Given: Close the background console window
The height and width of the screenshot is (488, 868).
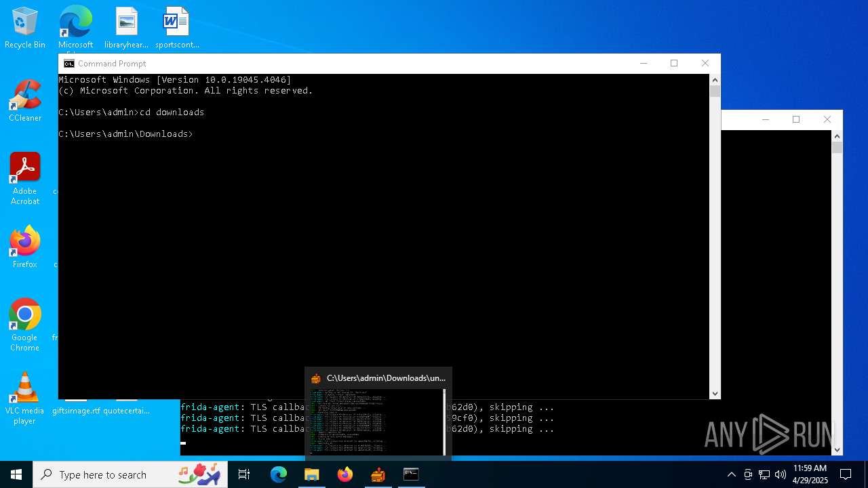Looking at the screenshot, I should point(827,120).
